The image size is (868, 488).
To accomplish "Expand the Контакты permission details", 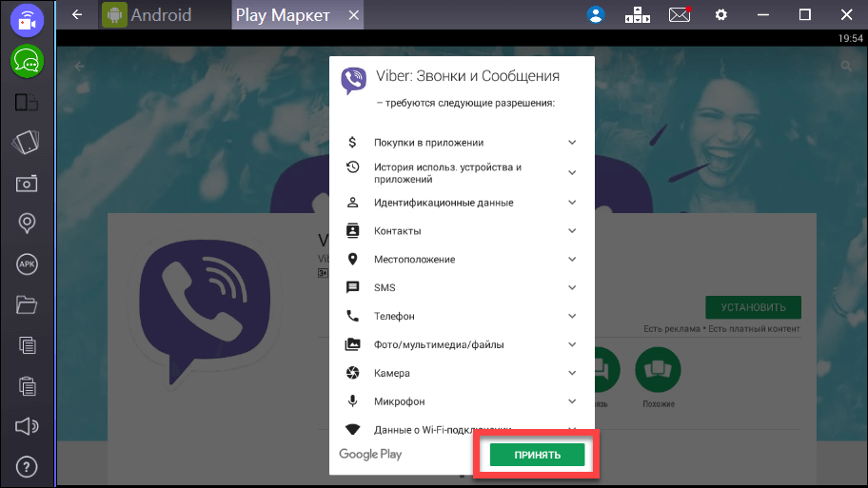I will [572, 231].
